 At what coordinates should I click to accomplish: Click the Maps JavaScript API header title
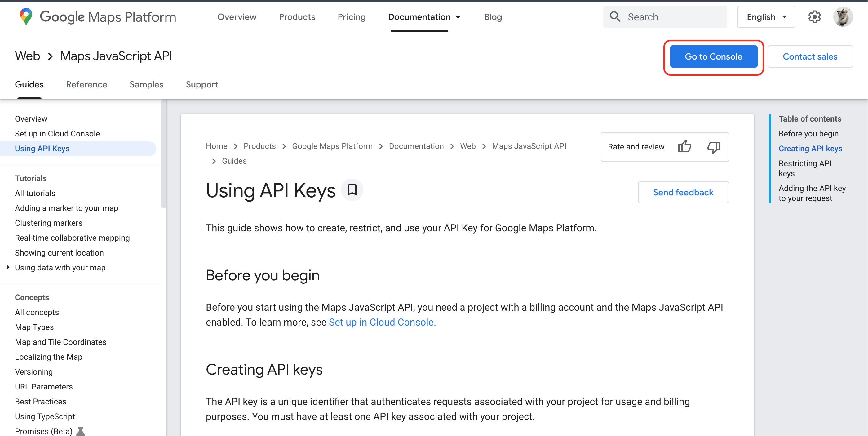coord(116,56)
